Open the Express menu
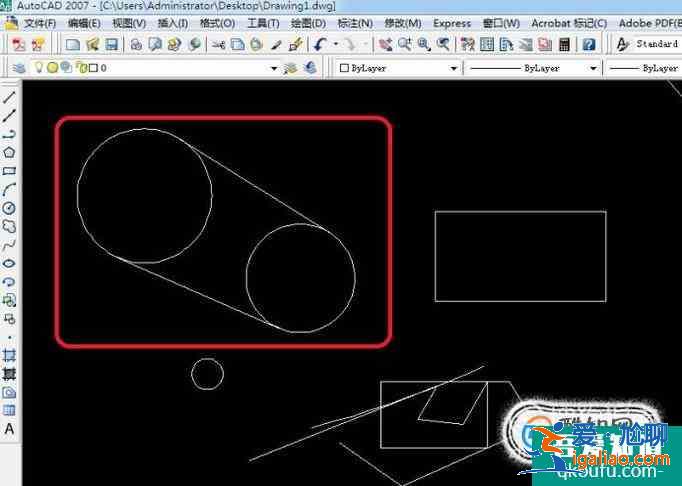The width and height of the screenshot is (682, 486). click(x=452, y=23)
